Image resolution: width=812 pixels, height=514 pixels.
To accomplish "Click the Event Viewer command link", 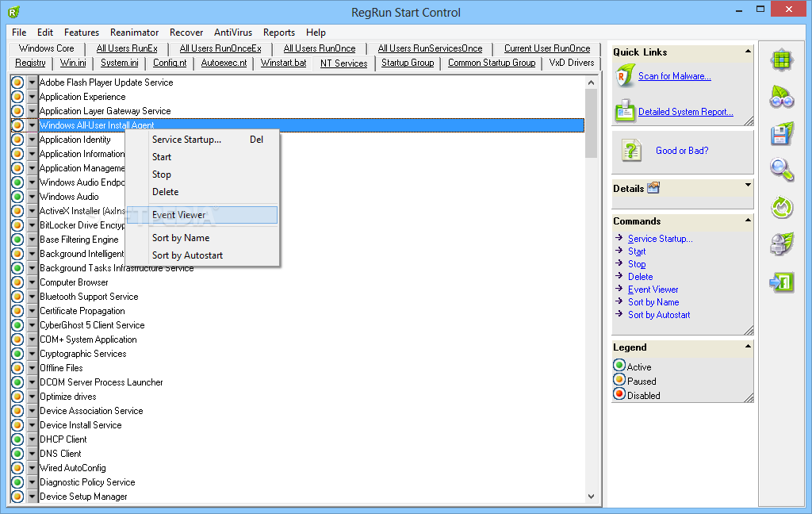I will (653, 289).
